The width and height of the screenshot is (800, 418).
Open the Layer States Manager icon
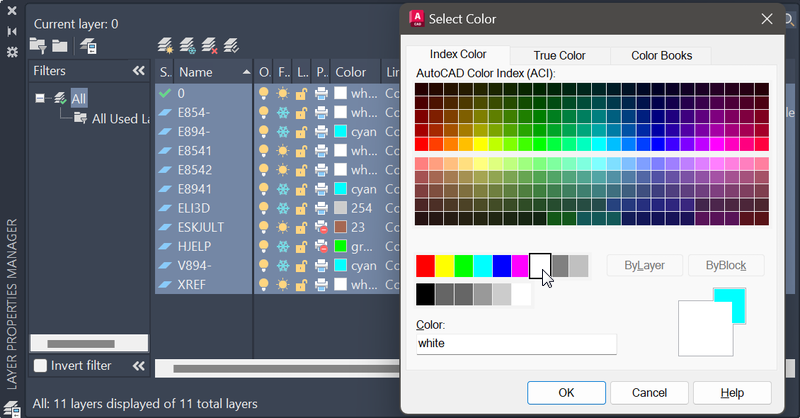(x=88, y=45)
